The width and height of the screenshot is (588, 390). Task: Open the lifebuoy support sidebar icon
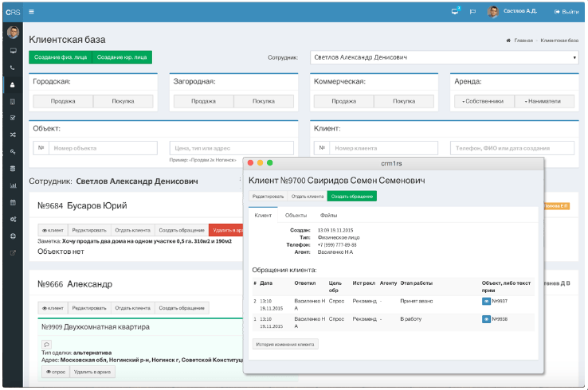pyautogui.click(x=13, y=236)
